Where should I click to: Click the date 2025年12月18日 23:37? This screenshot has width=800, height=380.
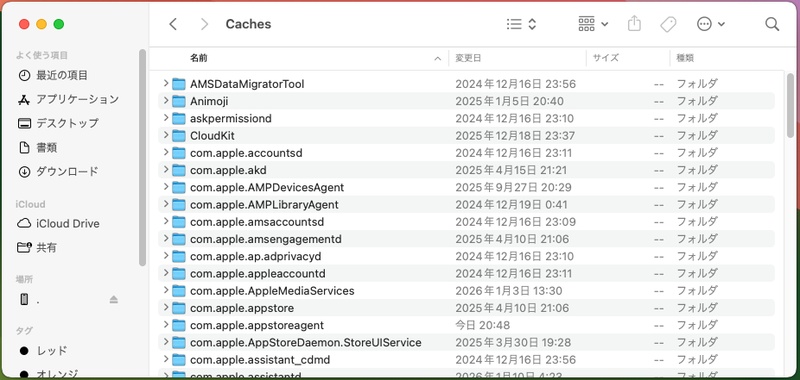click(515, 136)
